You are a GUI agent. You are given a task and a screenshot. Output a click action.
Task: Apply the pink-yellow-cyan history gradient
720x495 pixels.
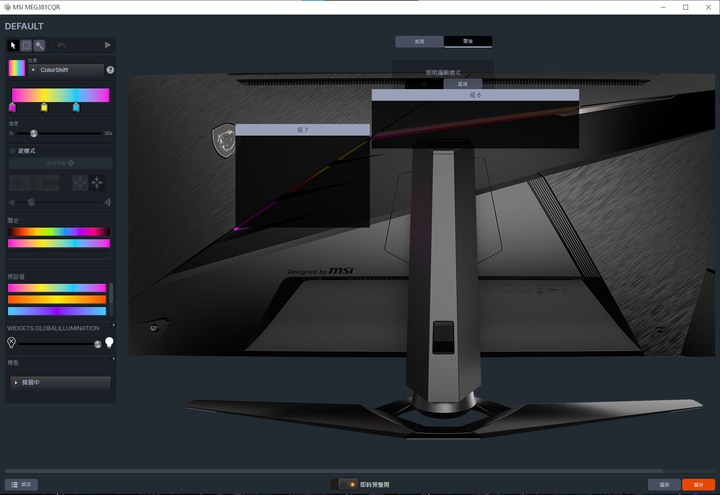coord(59,243)
